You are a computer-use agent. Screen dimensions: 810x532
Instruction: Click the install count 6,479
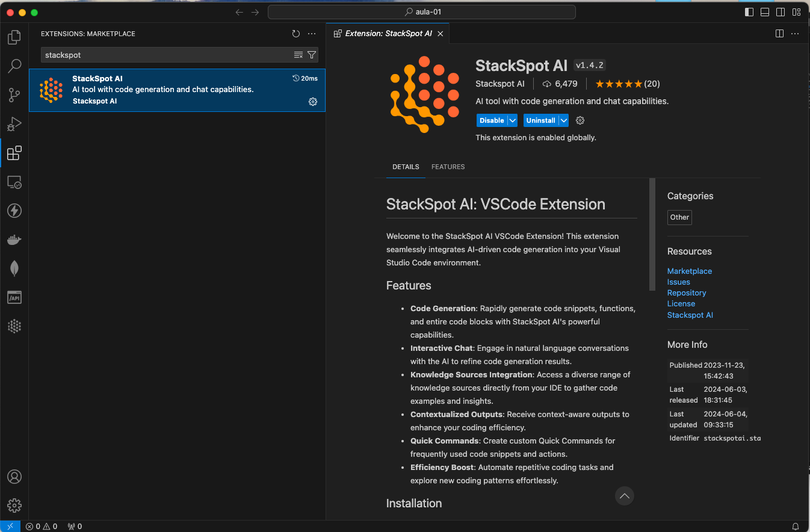(x=560, y=84)
